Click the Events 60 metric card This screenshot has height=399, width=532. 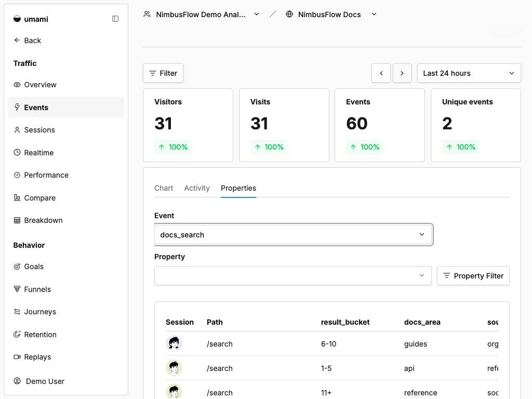(380, 125)
